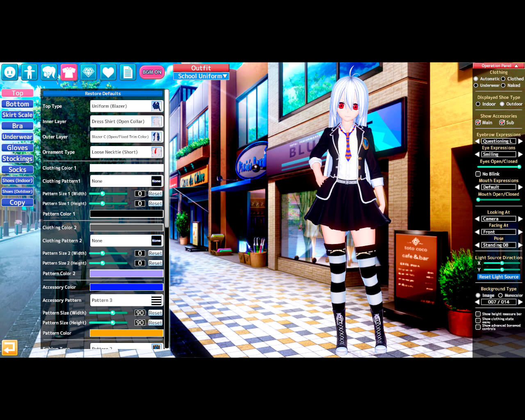Click the blue Accessory Color swatch
Viewport: 525px width, 420px height.
126,287
